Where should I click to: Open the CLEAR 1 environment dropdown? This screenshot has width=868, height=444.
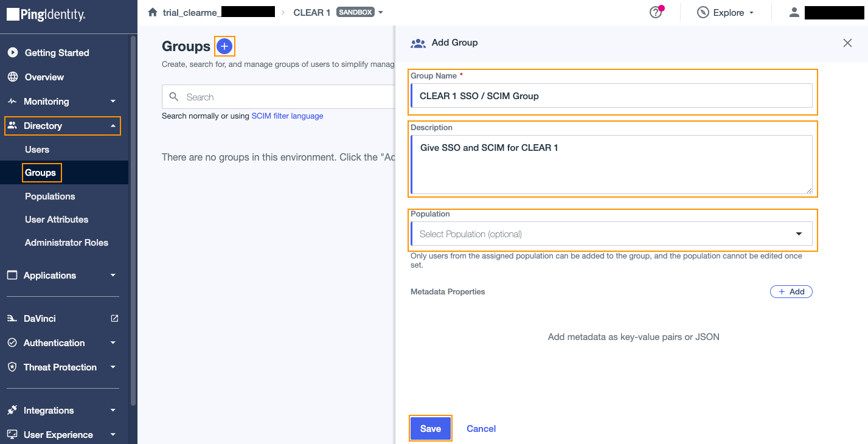tap(381, 13)
